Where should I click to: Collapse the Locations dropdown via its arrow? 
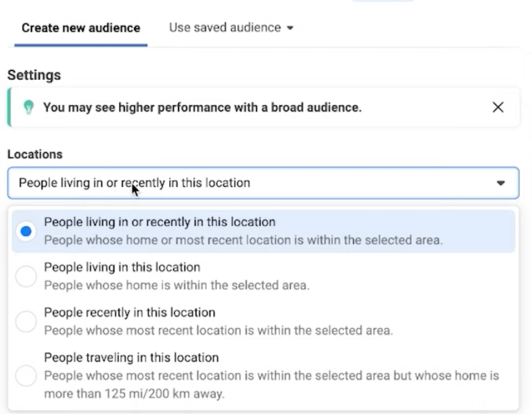point(500,183)
